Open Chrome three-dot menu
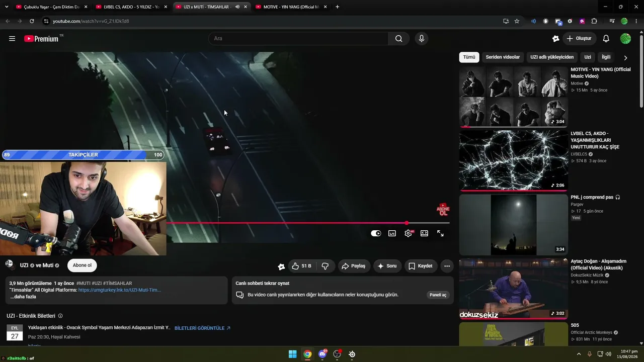This screenshot has height=362, width=644. point(636,21)
